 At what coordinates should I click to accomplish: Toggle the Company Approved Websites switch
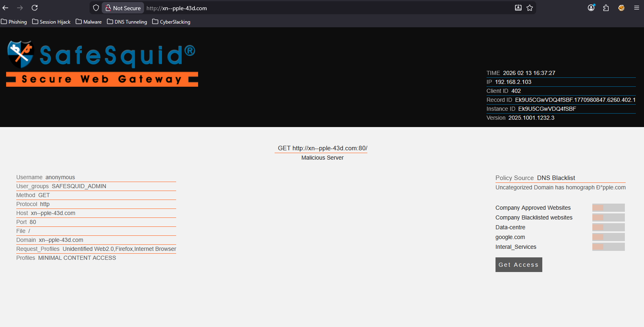click(x=608, y=208)
